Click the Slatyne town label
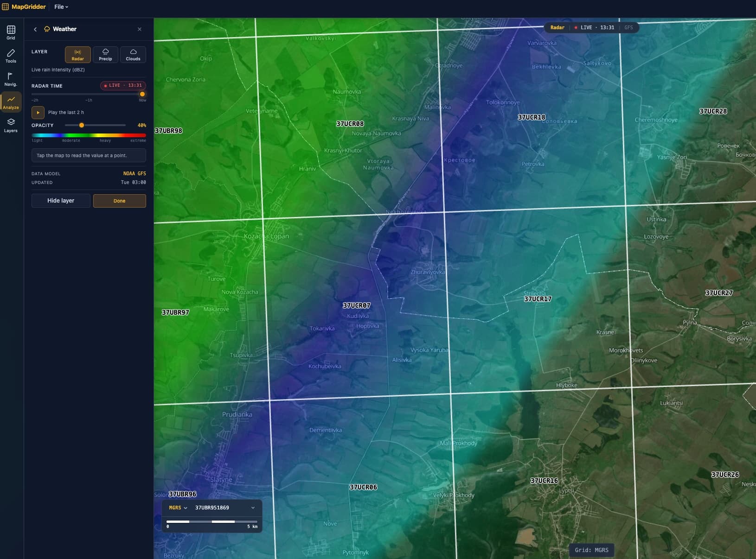Viewport: 756px width, 559px height. (221, 480)
